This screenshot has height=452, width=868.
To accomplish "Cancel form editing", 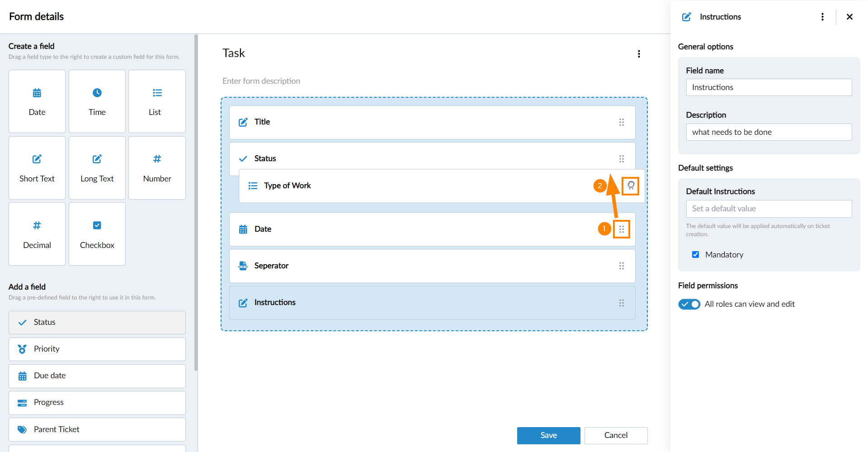I will 615,435.
